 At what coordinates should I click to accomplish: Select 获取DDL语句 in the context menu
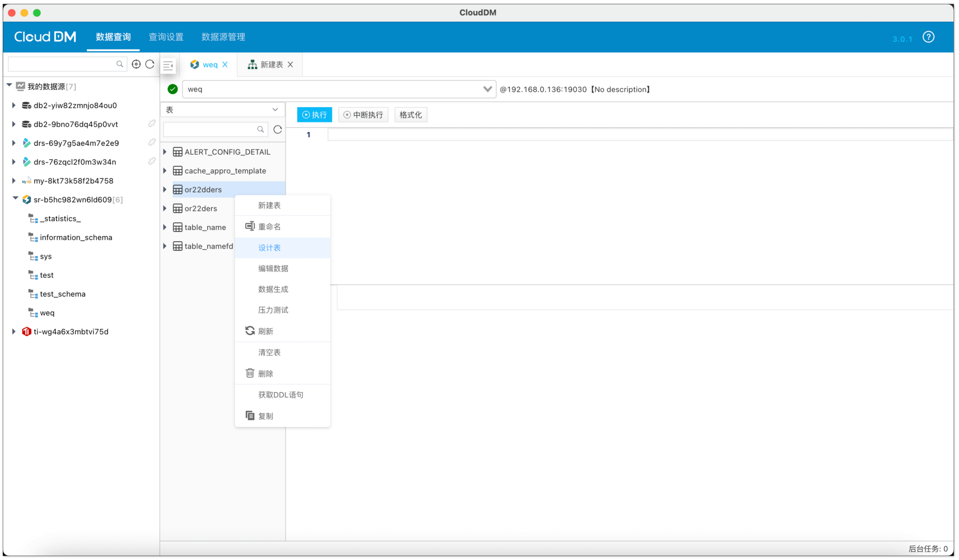281,395
